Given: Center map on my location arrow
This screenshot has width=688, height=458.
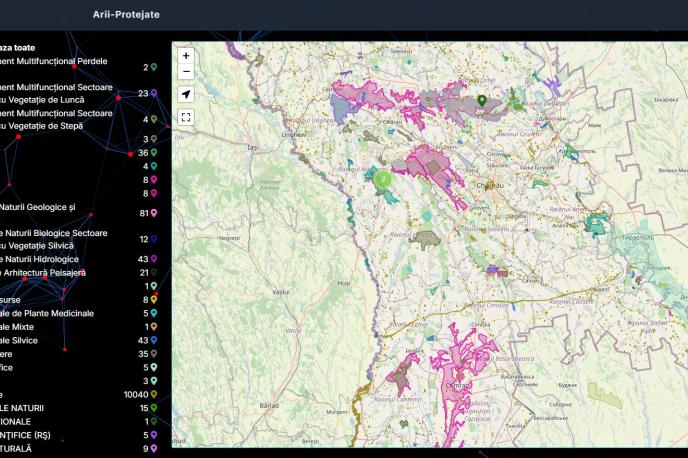Looking at the screenshot, I should pos(186,94).
